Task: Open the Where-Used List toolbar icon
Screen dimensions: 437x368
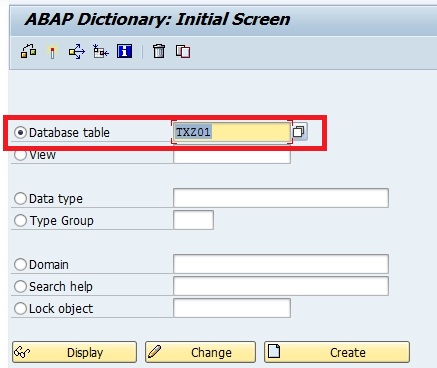Action: [x=77, y=52]
